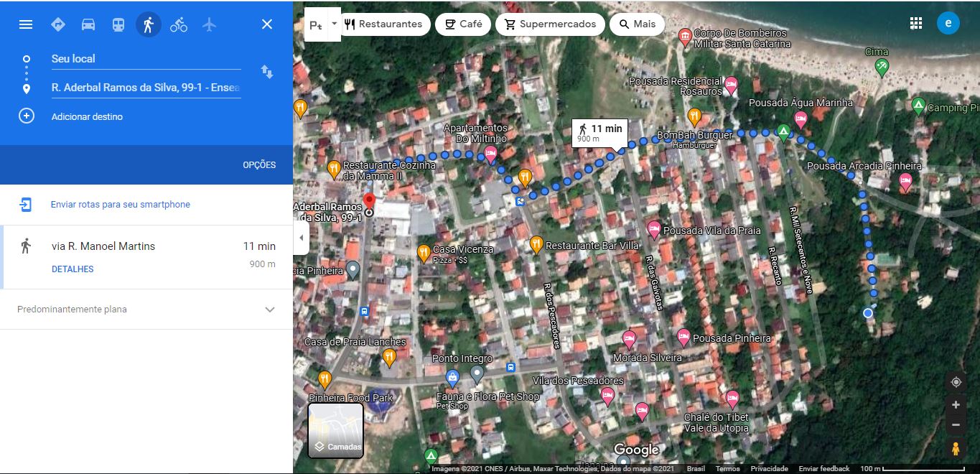Open the Google apps grid
The height and width of the screenshot is (474, 980).
916,23
